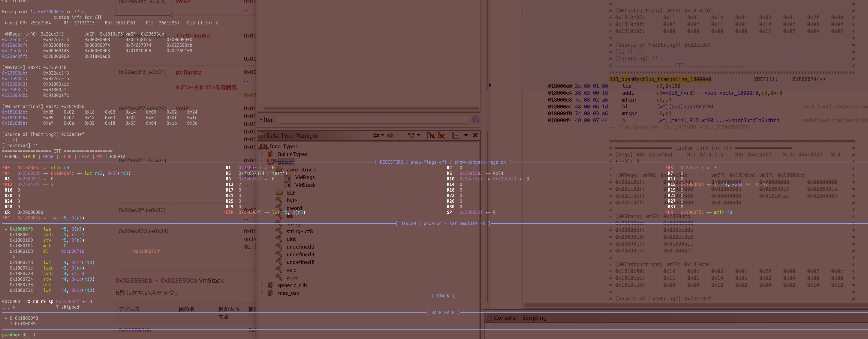Viewport: 868px width, 339px height.
Task: Click the hammer icon next to uint
Action: click(x=279, y=239)
